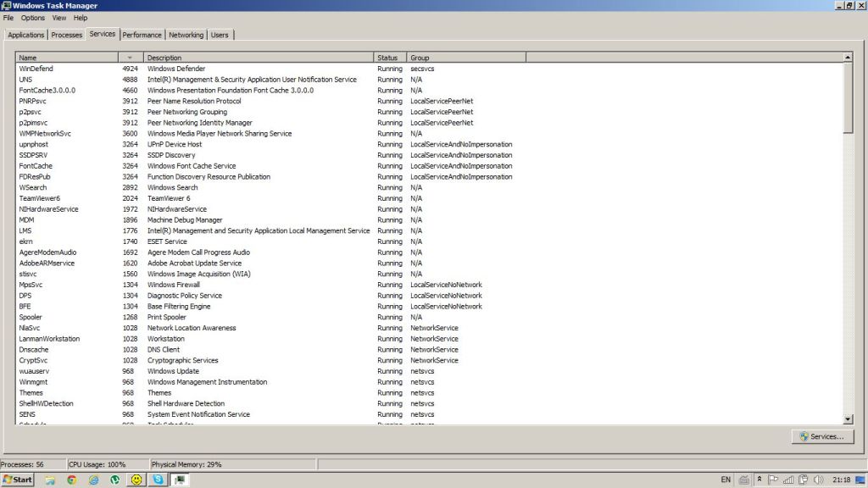Click the yellow smiley face taskbar icon
The image size is (868, 488).
click(x=136, y=480)
